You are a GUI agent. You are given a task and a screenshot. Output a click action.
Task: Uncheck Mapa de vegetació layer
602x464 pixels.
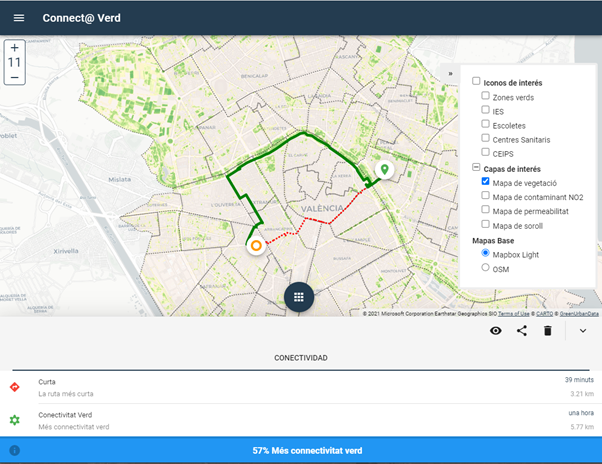point(486,182)
